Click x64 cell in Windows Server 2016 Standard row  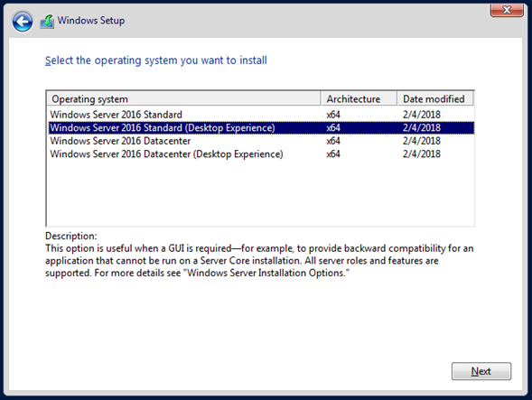(x=333, y=115)
